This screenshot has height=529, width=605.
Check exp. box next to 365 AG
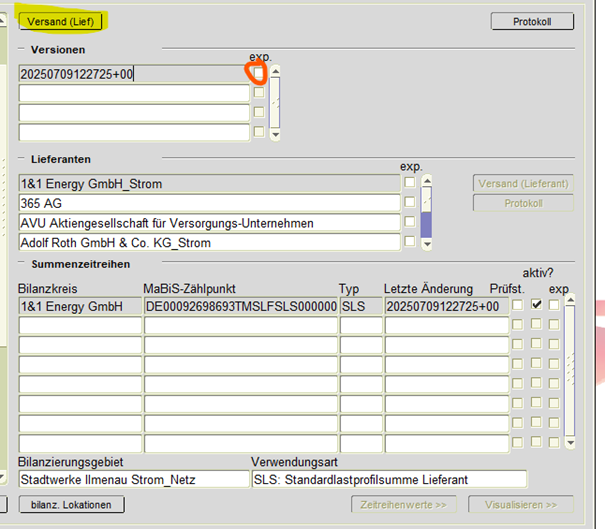pyautogui.click(x=409, y=202)
